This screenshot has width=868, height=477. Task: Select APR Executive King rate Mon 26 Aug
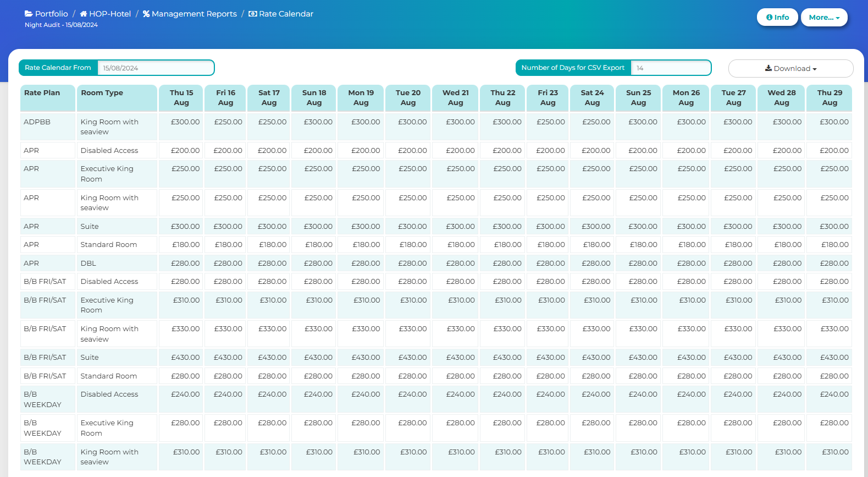pyautogui.click(x=686, y=174)
